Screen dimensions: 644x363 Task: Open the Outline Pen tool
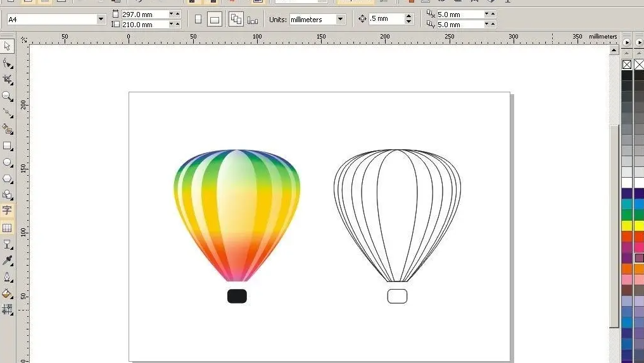click(x=7, y=277)
